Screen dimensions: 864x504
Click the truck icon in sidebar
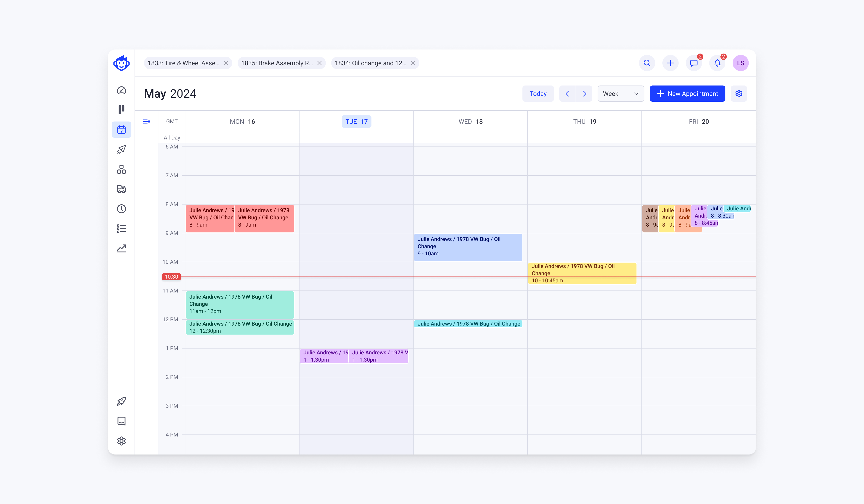pyautogui.click(x=121, y=189)
